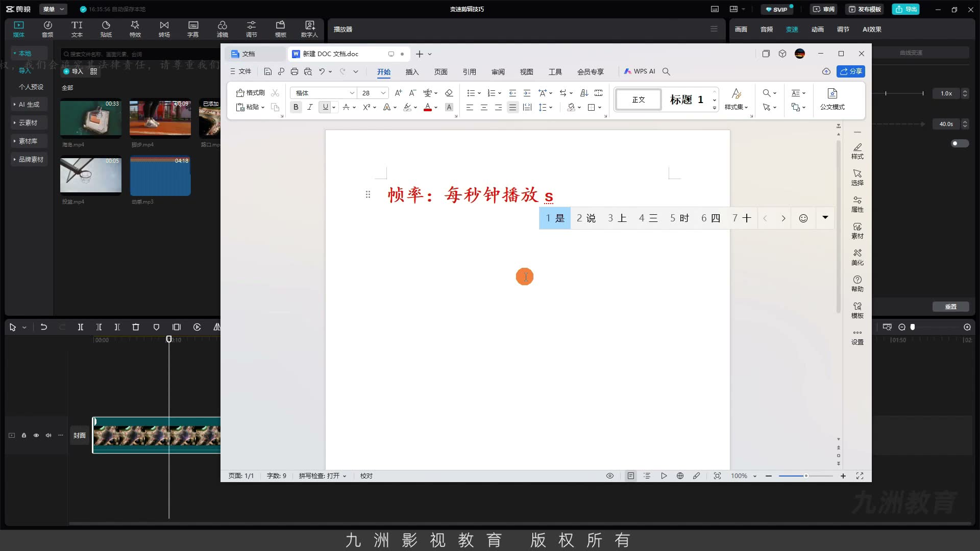Click the 导出 button in 剪映
The image size is (980, 551).
906,9
